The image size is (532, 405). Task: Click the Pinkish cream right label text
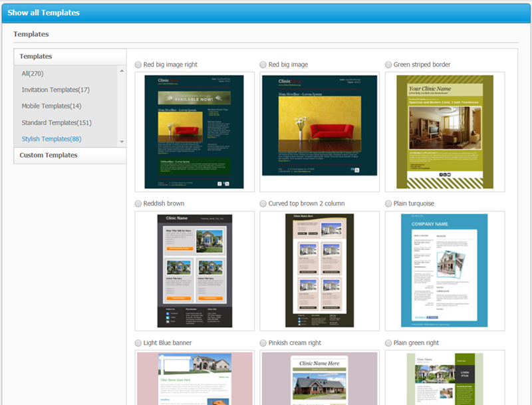(295, 343)
